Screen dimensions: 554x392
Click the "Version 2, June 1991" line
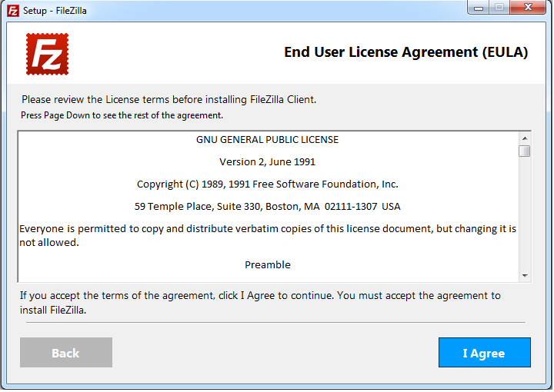click(x=267, y=162)
